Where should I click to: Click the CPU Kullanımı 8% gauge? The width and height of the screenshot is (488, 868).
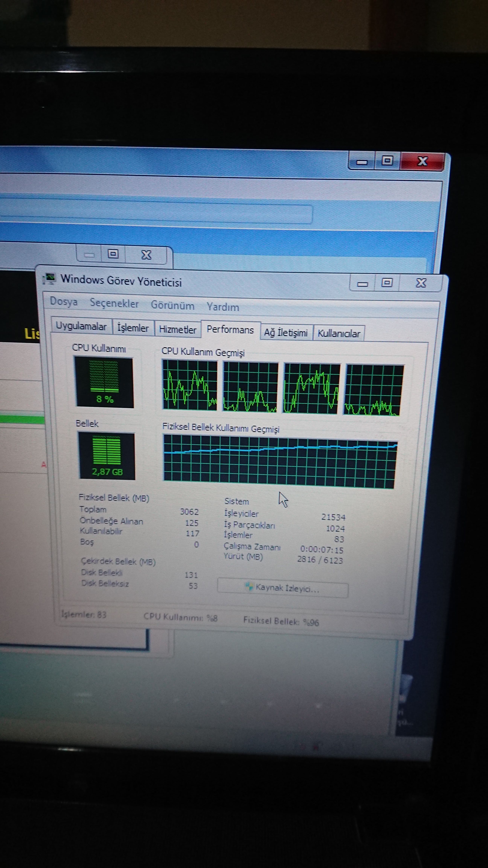104,382
